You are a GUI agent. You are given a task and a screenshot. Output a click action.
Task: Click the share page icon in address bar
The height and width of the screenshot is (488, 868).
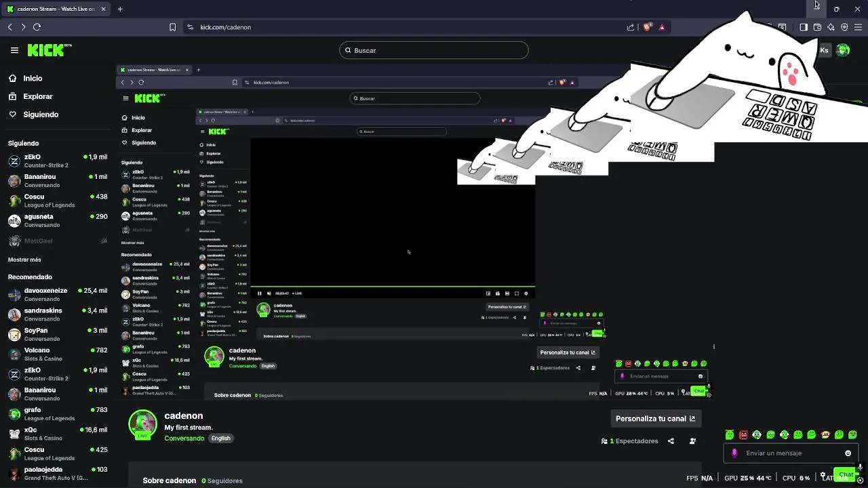coord(631,27)
